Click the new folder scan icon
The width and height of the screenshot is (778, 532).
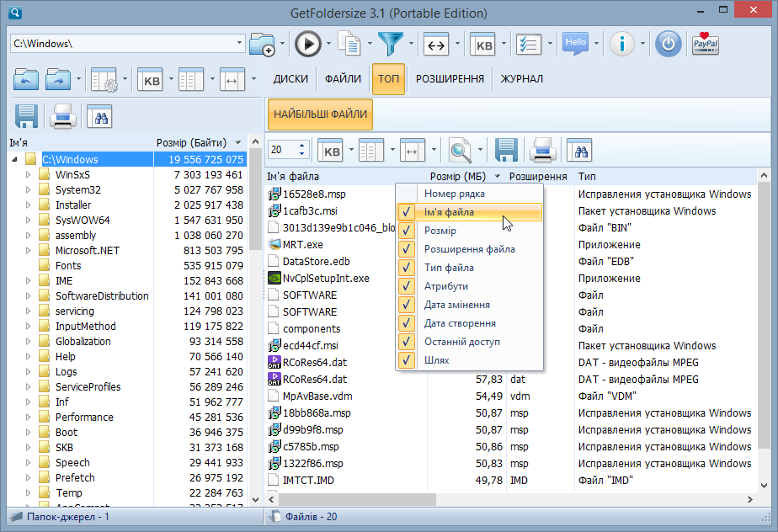click(262, 44)
